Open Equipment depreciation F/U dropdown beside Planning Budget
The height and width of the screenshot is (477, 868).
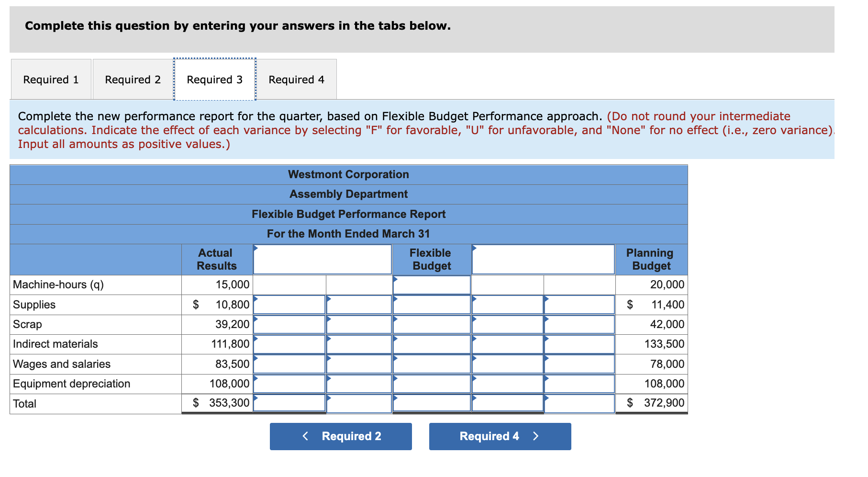pyautogui.click(x=579, y=384)
